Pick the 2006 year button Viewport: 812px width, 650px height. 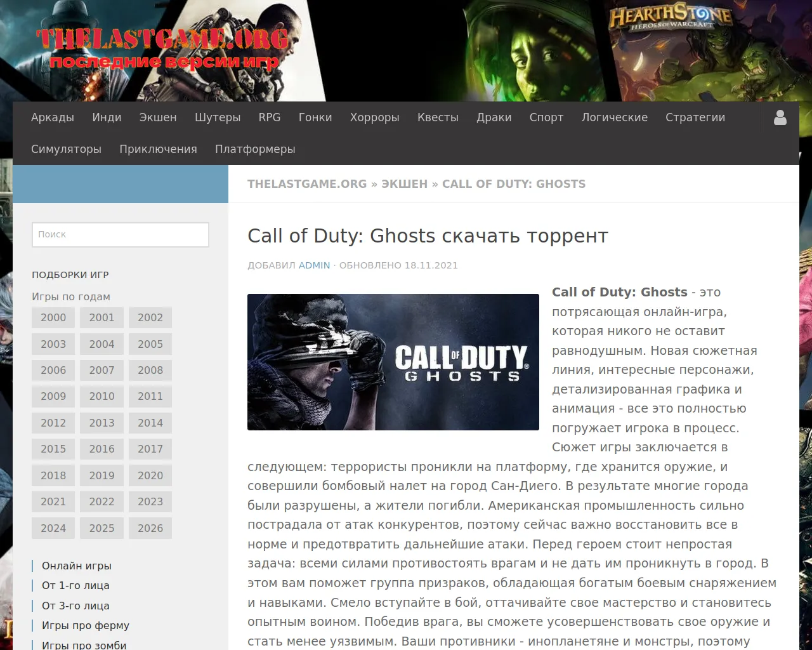[x=53, y=371]
